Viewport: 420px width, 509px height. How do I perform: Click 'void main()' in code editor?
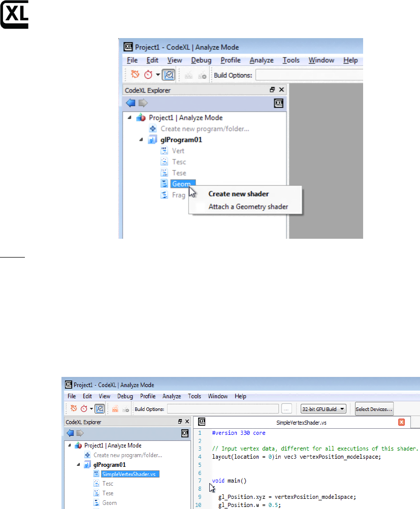(229, 481)
